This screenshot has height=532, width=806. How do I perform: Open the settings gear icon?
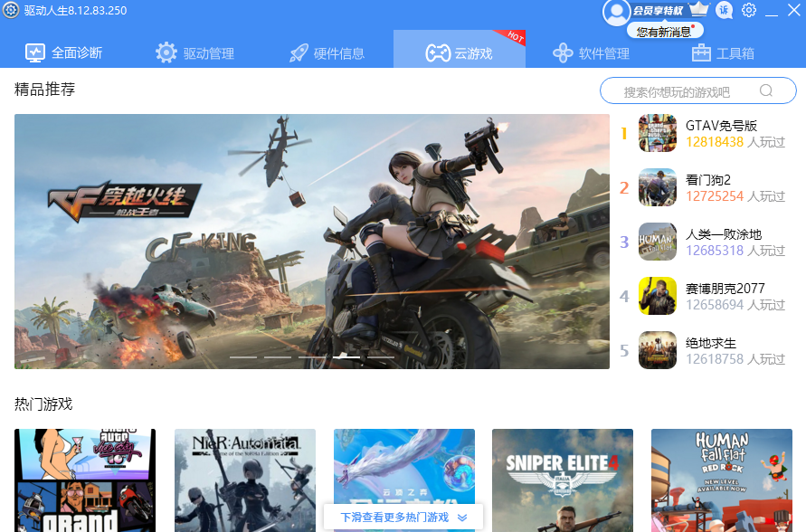coord(749,10)
